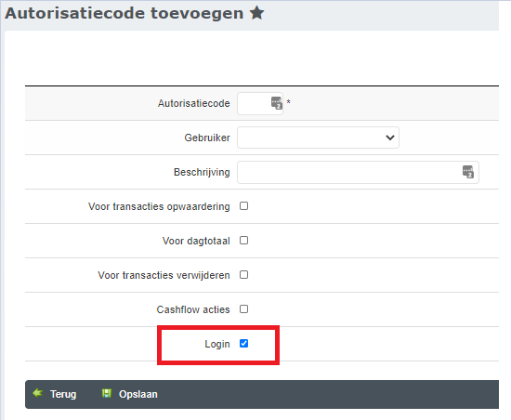The image size is (511, 420).
Task: Click the green Opslaan disk icon
Action: point(107,393)
